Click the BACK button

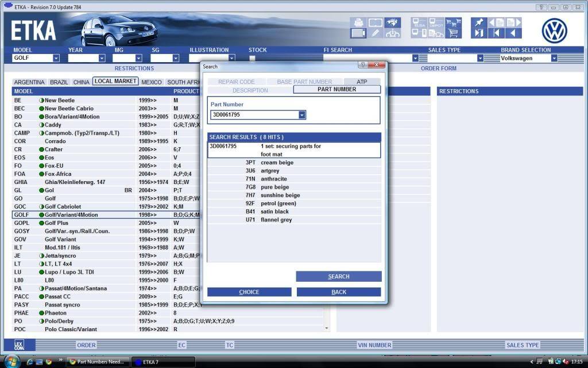[339, 292]
